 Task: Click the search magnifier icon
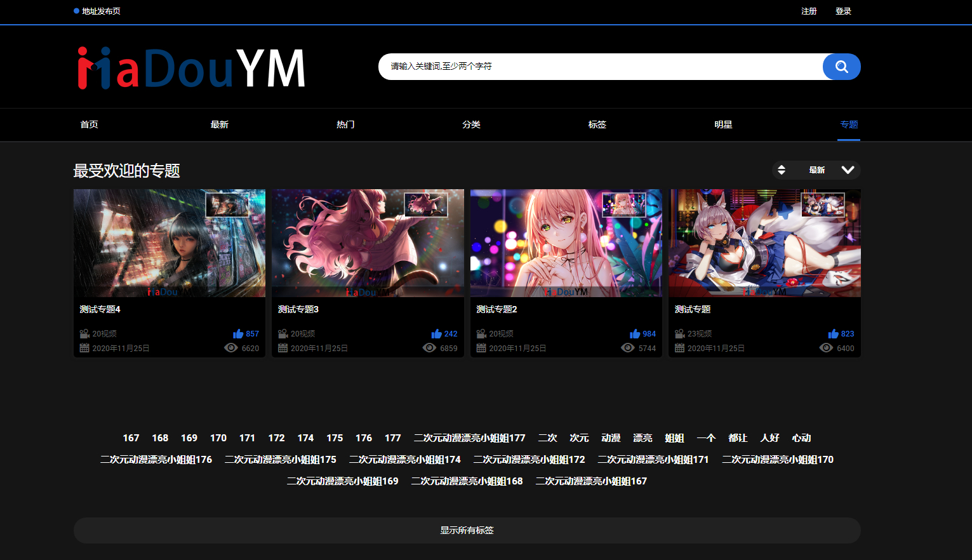[x=841, y=66]
